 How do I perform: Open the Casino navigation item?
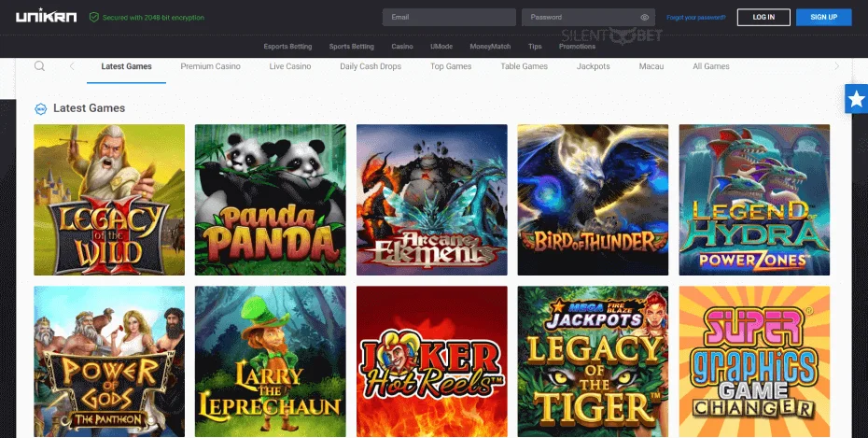[x=402, y=47]
